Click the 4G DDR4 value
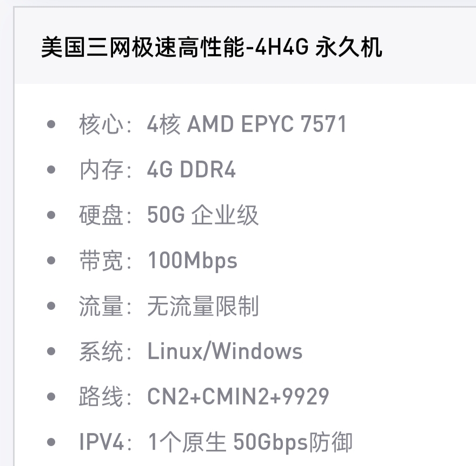 (x=191, y=170)
